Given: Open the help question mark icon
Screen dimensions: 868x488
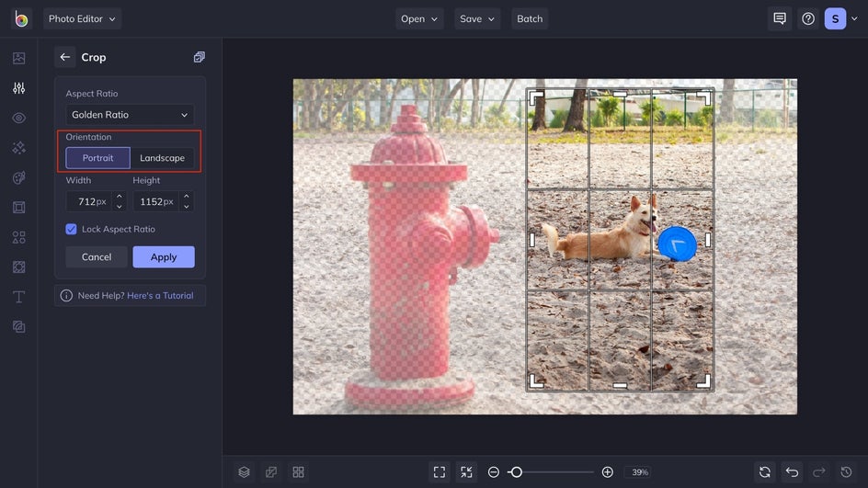Looking at the screenshot, I should [808, 18].
